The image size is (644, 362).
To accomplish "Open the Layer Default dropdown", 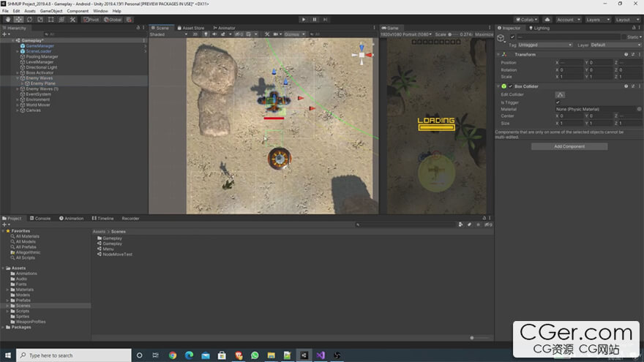I will [x=615, y=45].
